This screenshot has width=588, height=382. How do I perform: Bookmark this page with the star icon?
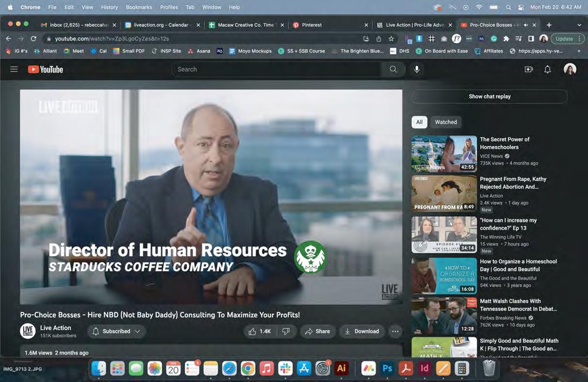pyautogui.click(x=391, y=38)
